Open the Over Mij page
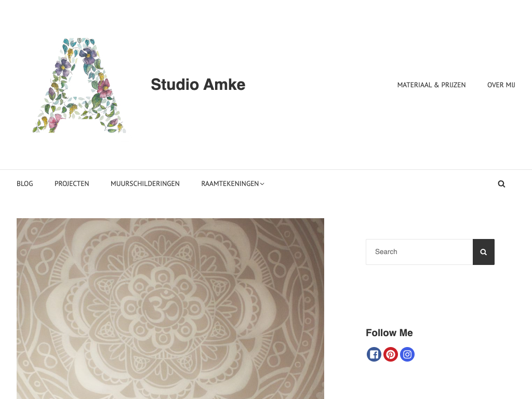Viewport: 532px width, 399px height. [501, 85]
